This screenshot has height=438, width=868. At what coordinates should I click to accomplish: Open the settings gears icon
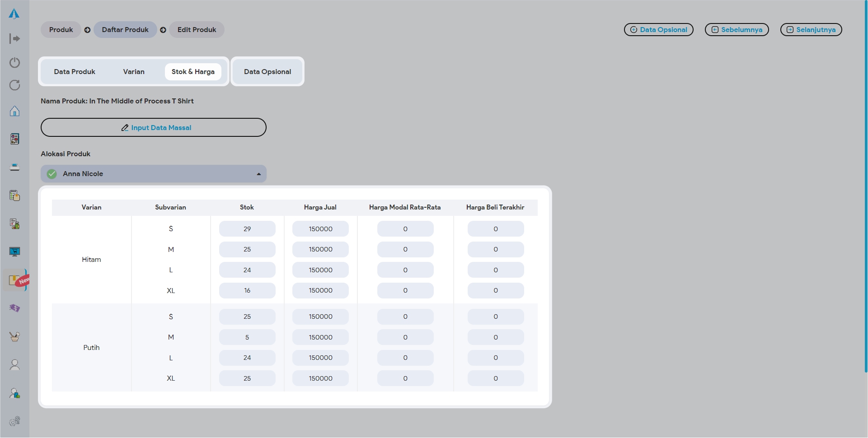[x=14, y=421]
